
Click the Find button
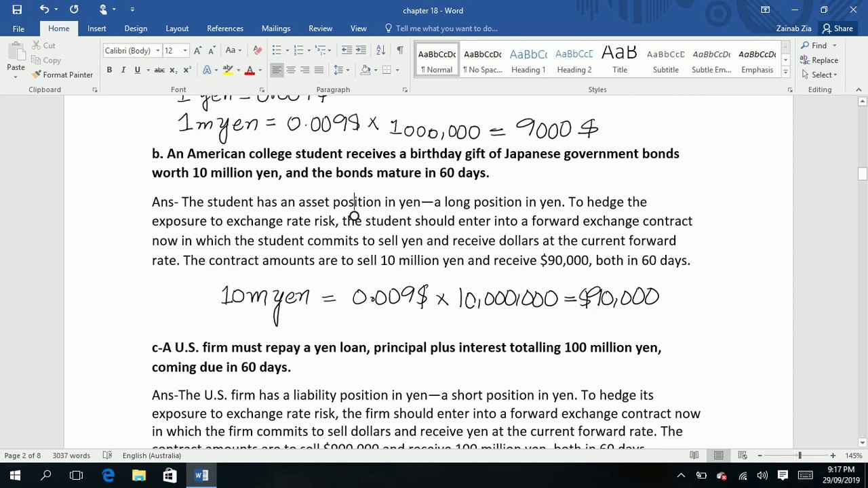pyautogui.click(x=814, y=45)
